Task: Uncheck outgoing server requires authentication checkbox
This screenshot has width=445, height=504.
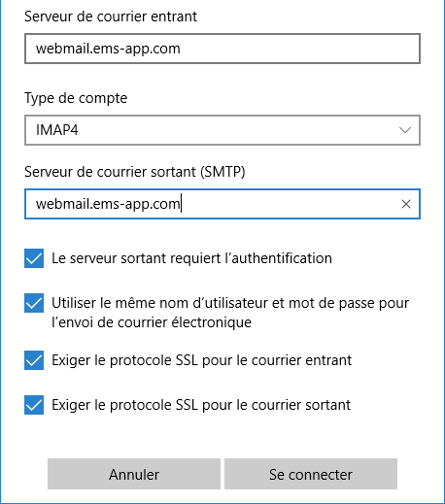Action: [x=34, y=258]
